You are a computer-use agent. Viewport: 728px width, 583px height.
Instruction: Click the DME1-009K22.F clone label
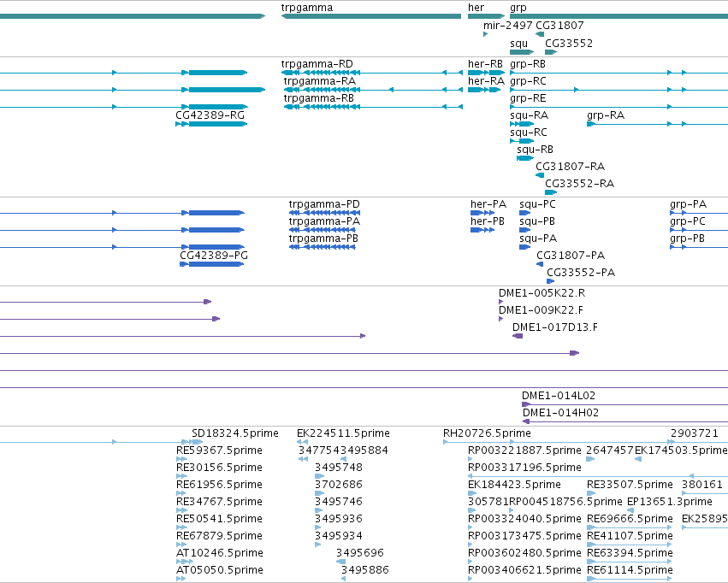coord(541,310)
